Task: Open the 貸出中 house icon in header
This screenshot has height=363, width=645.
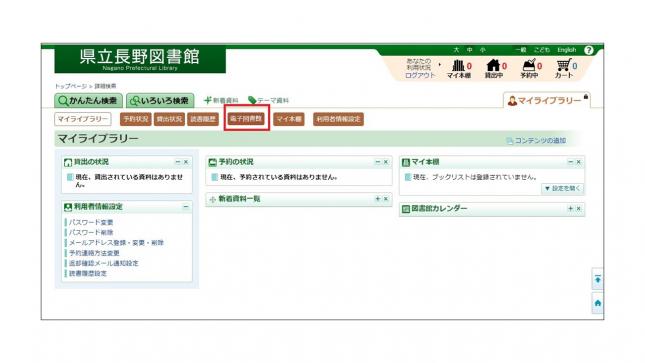Action: [x=493, y=65]
